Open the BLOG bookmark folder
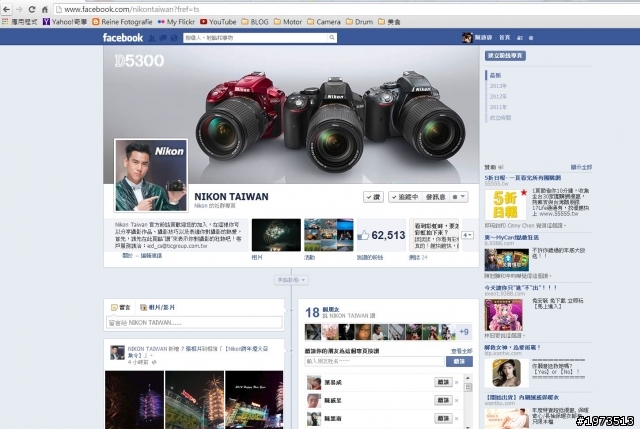Screen dimensions: 640x429 pos(255,22)
